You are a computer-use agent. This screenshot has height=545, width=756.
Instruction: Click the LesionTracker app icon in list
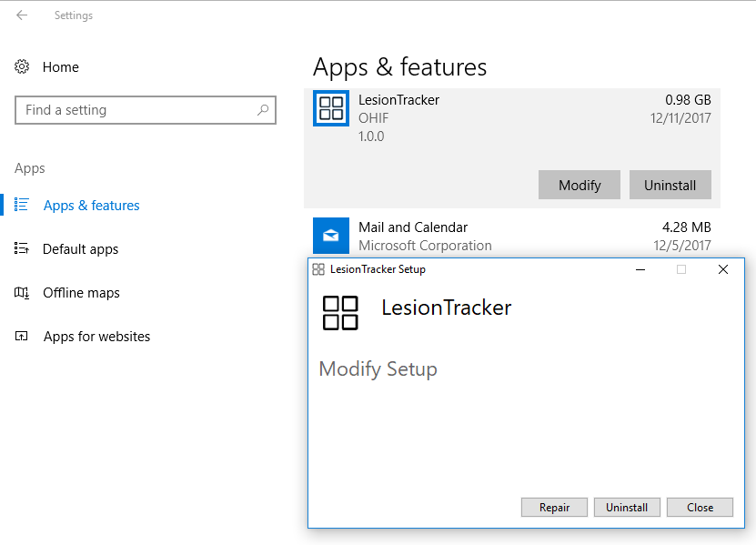click(x=331, y=109)
